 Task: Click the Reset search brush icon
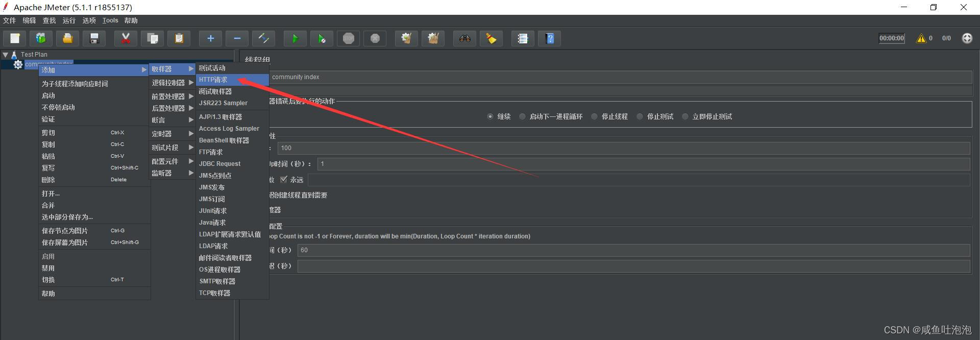pyautogui.click(x=491, y=38)
